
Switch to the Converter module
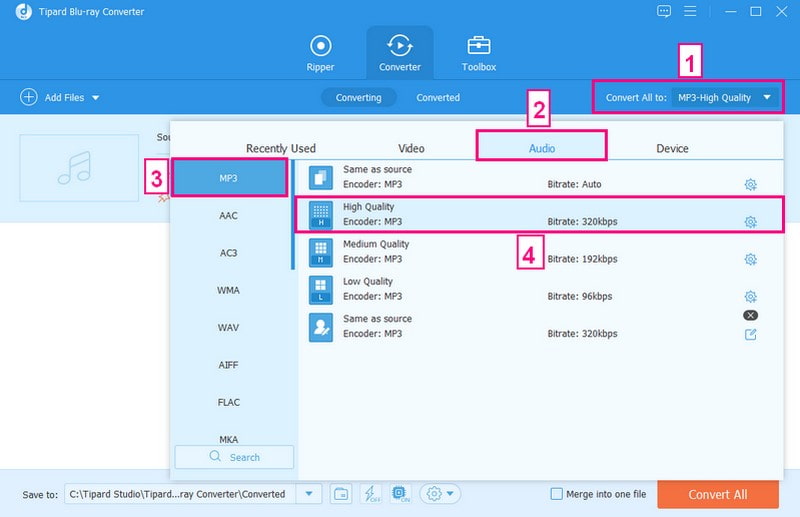tap(399, 53)
